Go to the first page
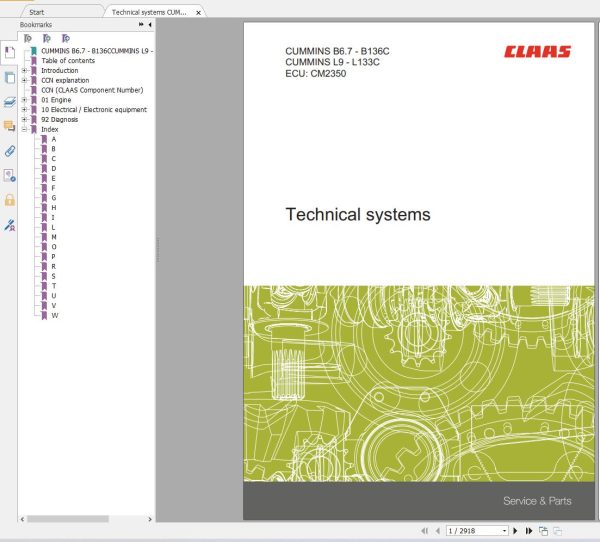The width and height of the screenshot is (600, 542). tap(424, 531)
